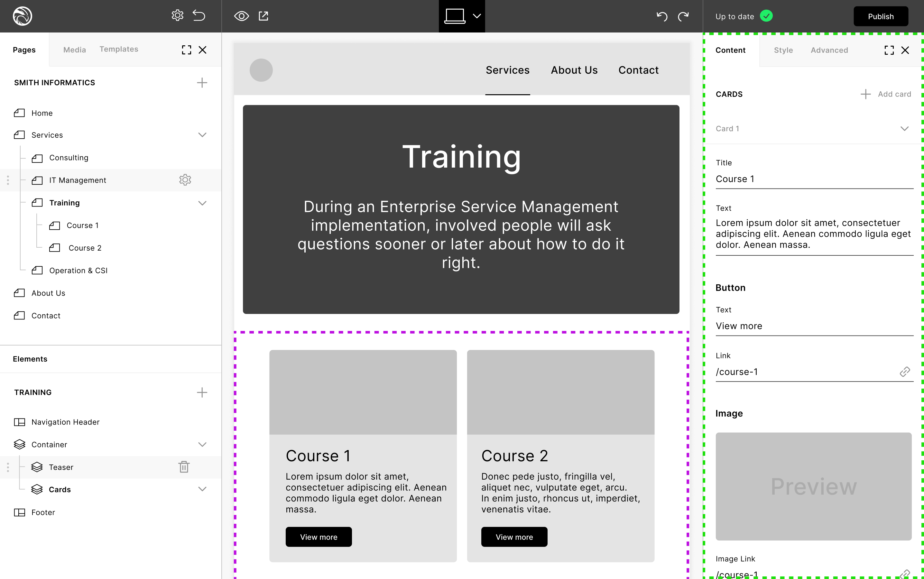924x579 pixels.
Task: Open page in new window icon
Action: (263, 16)
